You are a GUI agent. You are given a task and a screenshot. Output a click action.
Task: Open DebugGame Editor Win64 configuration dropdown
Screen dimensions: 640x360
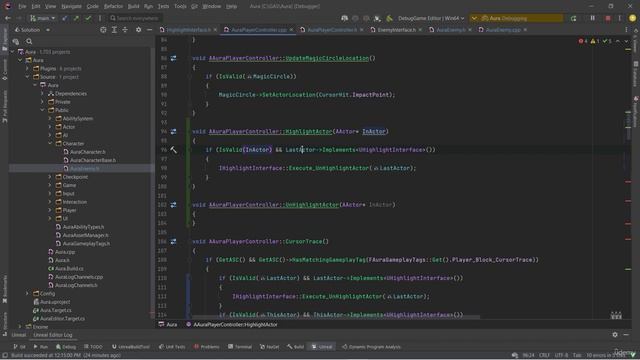(431, 18)
